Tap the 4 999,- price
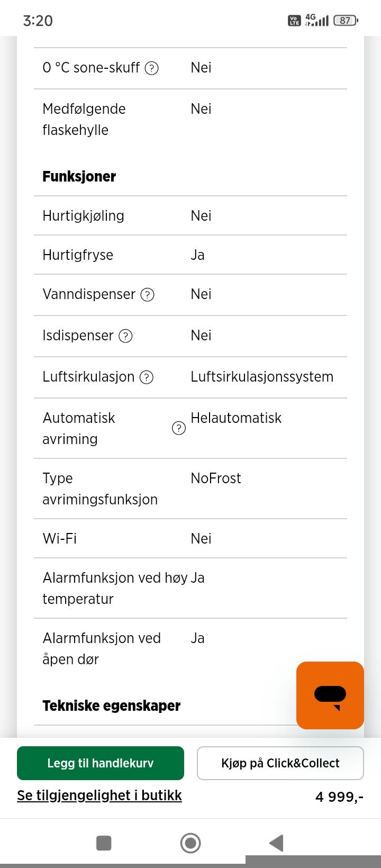Viewport: 381px width, 868px height. (x=339, y=797)
